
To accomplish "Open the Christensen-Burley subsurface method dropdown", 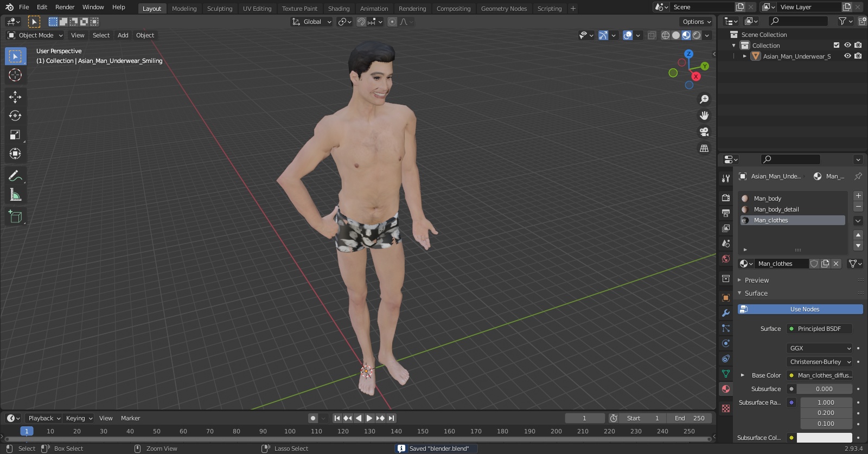I will click(820, 362).
